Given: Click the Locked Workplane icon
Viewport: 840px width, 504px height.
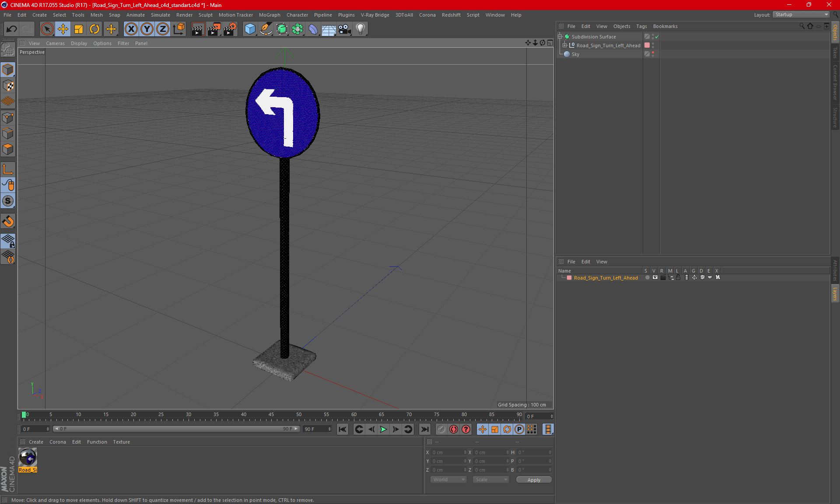Looking at the screenshot, I should pyautogui.click(x=8, y=241).
